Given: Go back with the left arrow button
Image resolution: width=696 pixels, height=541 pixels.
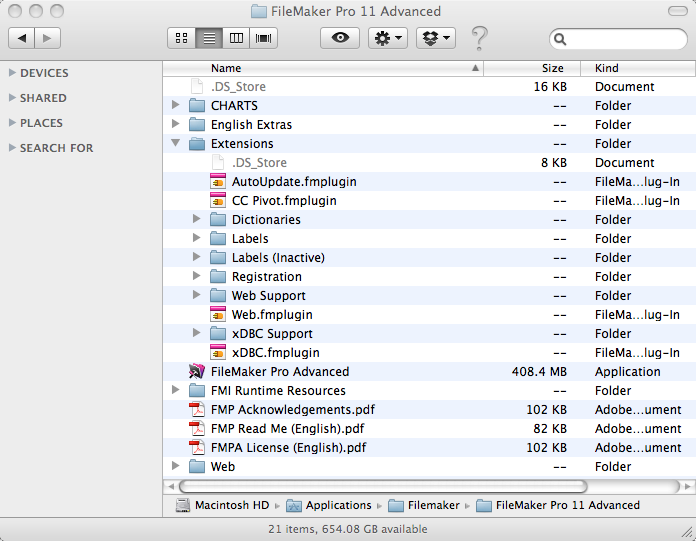Looking at the screenshot, I should click(21, 38).
